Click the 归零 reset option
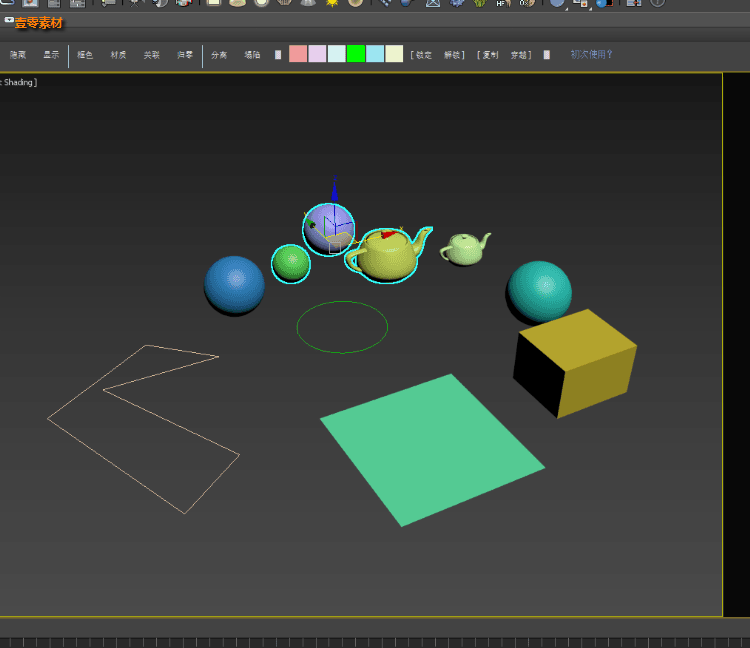The height and width of the screenshot is (648, 750). [185, 55]
